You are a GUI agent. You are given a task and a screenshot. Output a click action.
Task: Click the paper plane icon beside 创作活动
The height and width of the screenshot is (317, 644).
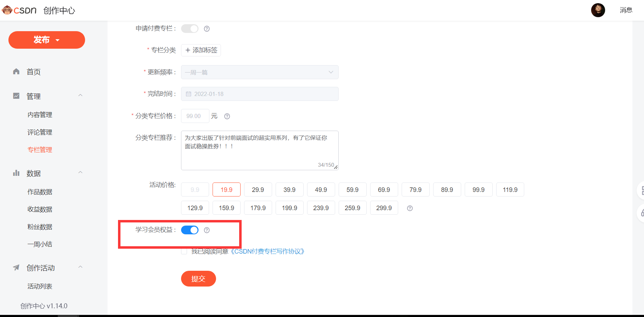click(x=16, y=267)
